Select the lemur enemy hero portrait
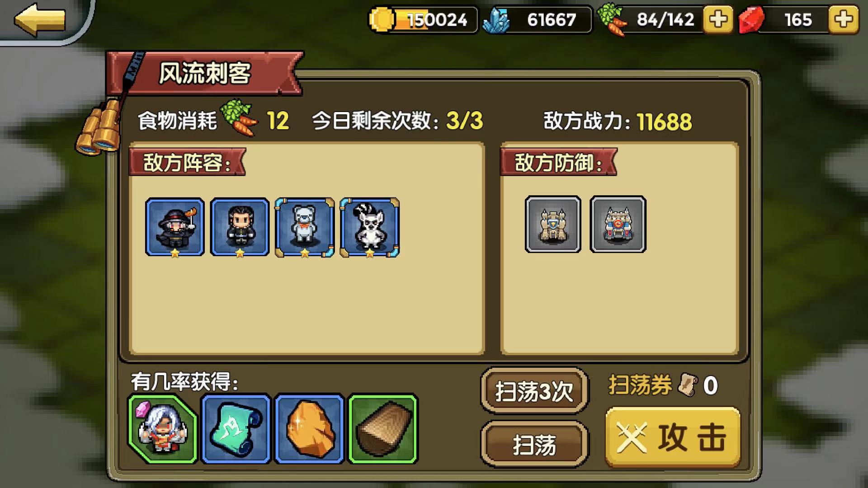 tap(370, 227)
